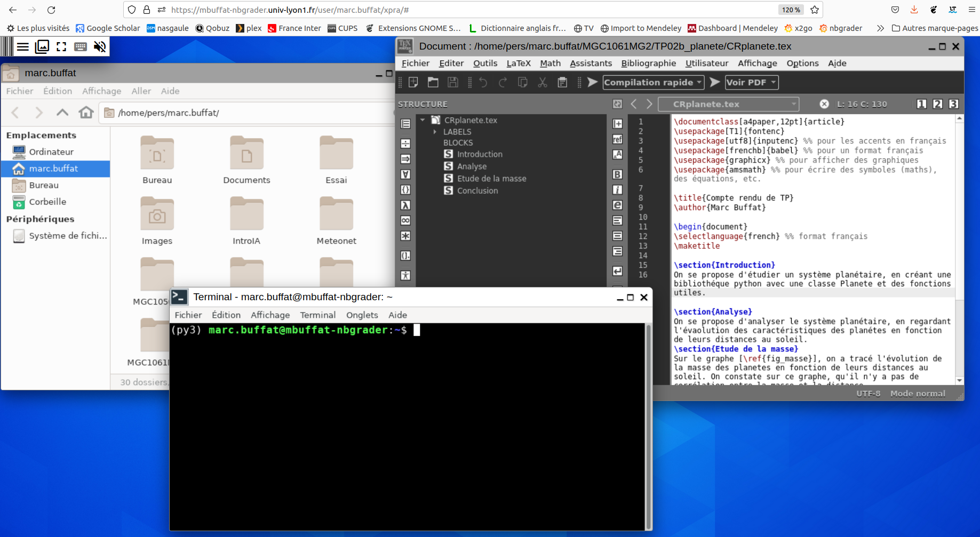Toggle the on-screen keyboard icon in Xpra toolbar
This screenshot has height=537, width=980.
(x=81, y=47)
